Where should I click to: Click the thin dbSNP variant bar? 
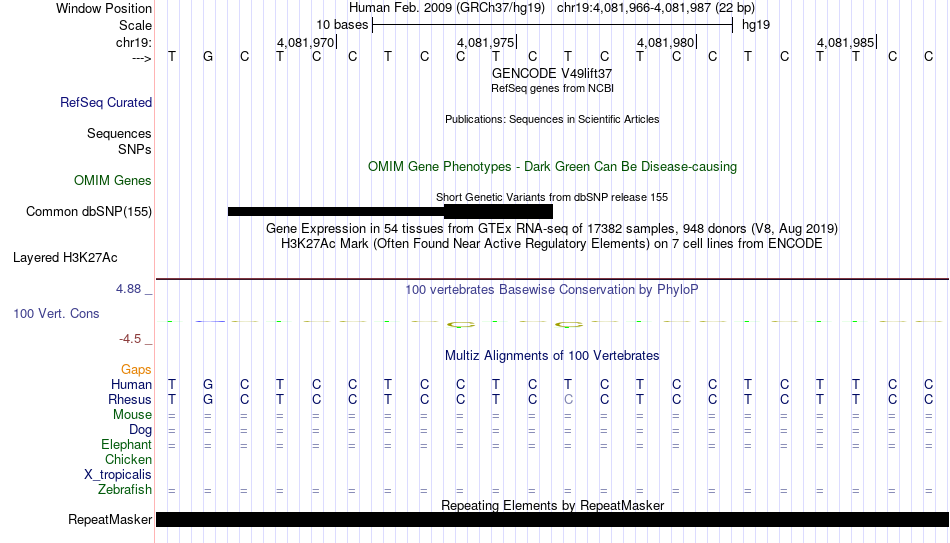[336, 212]
